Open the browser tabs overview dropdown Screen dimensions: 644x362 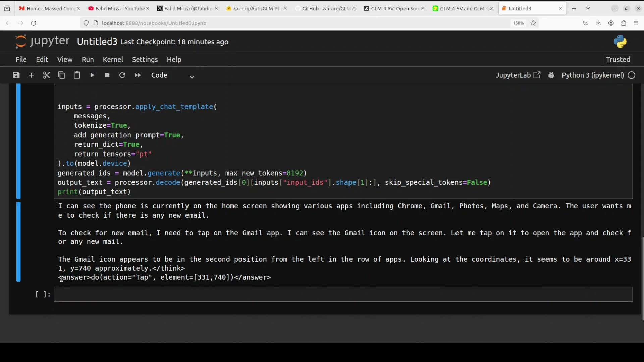pyautogui.click(x=588, y=8)
